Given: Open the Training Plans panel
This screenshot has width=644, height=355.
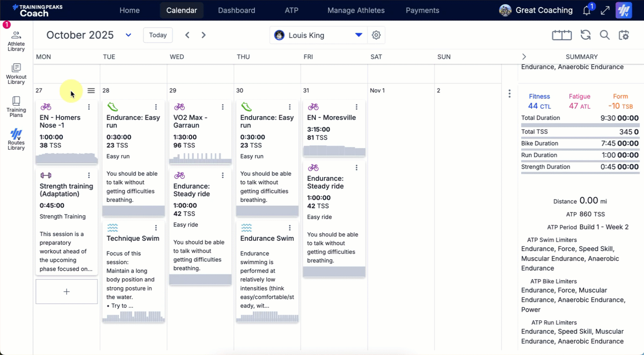Looking at the screenshot, I should coord(16,107).
